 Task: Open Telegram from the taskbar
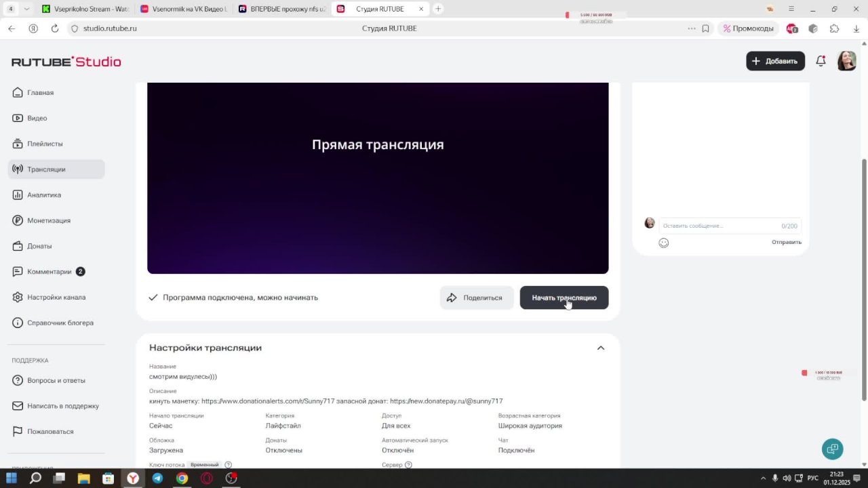[x=157, y=478]
